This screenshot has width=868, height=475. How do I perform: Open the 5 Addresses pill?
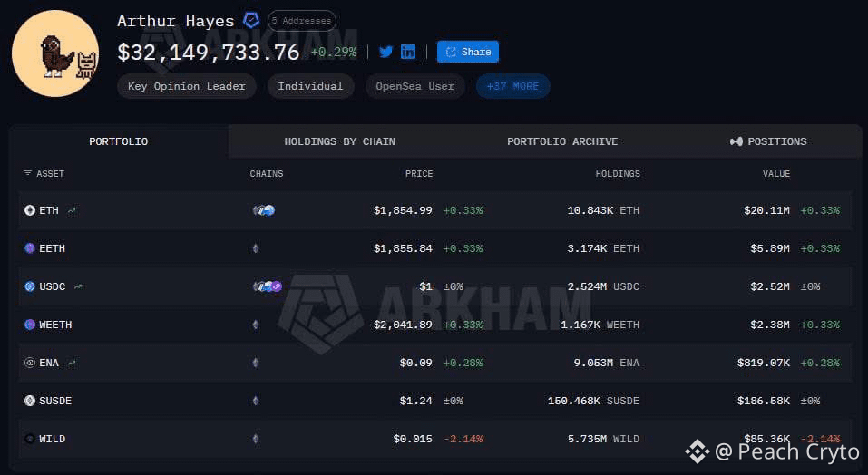[302, 21]
